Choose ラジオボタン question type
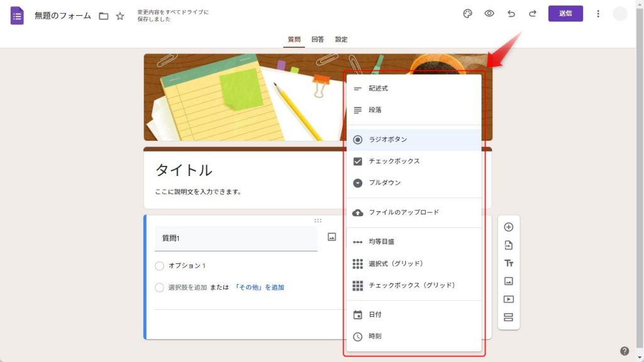This screenshot has height=362, width=644. [x=414, y=140]
